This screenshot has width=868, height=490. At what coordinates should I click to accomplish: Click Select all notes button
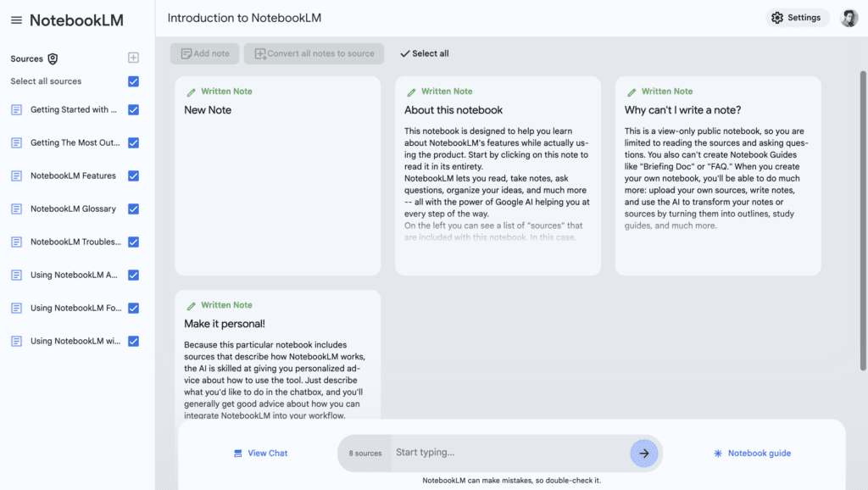(425, 53)
